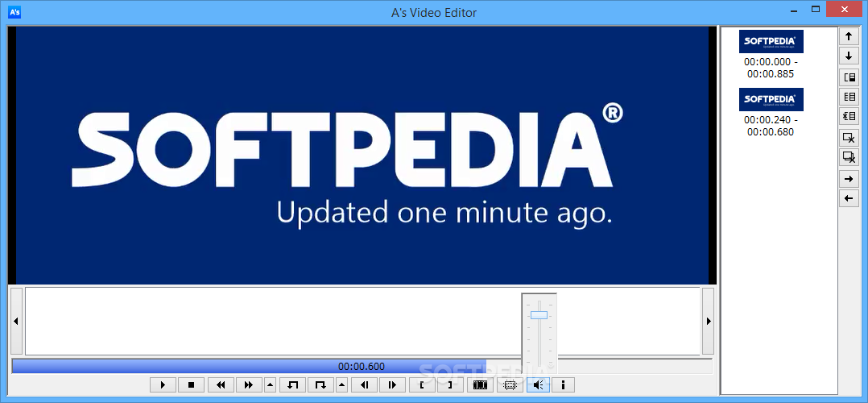
Task: Click the '00:00.240 - 00:00.680' clip label
Action: [x=771, y=125]
